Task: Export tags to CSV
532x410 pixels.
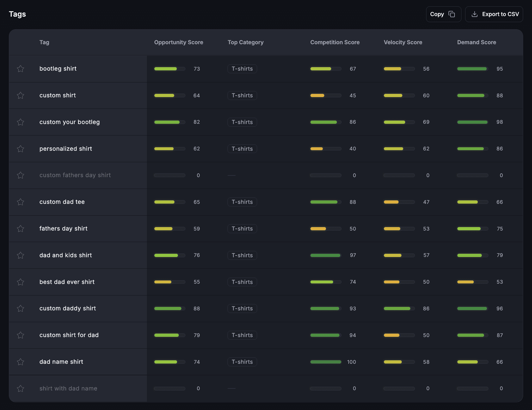Action: point(494,14)
